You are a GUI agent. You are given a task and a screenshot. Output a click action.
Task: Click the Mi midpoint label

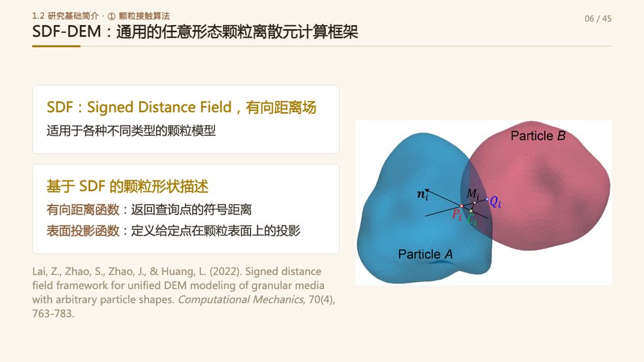point(473,193)
